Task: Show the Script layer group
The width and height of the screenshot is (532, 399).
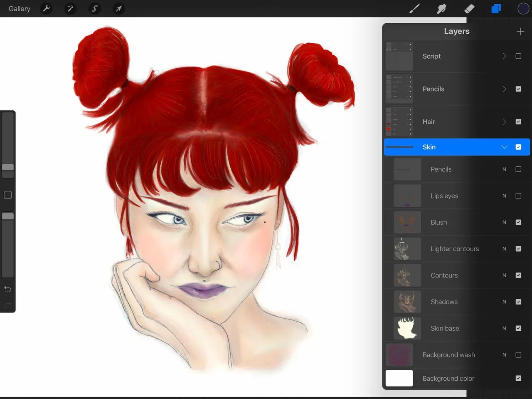Action: pos(518,56)
